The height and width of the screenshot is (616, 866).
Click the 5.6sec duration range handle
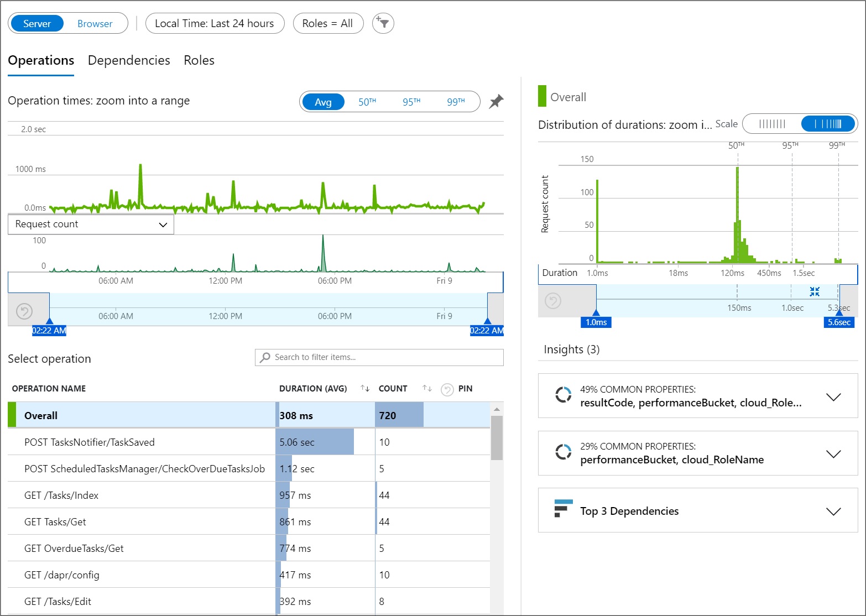click(839, 321)
